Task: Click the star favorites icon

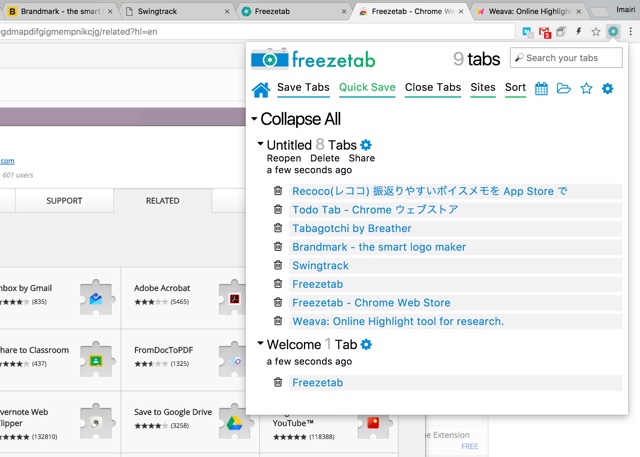Action: coord(586,88)
